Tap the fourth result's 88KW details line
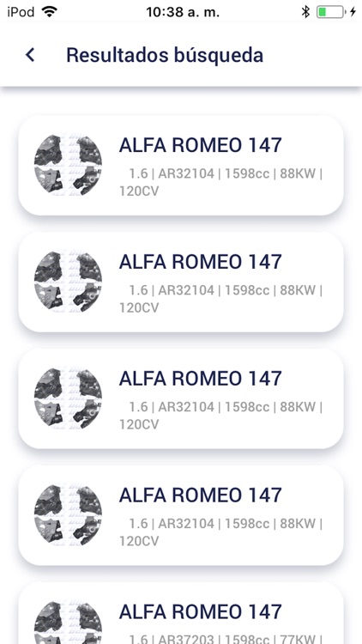This screenshot has height=644, width=362. click(x=221, y=532)
